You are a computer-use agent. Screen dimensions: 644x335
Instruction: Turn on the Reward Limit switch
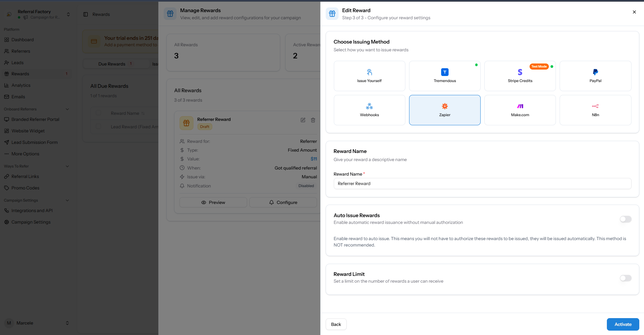[x=625, y=278]
